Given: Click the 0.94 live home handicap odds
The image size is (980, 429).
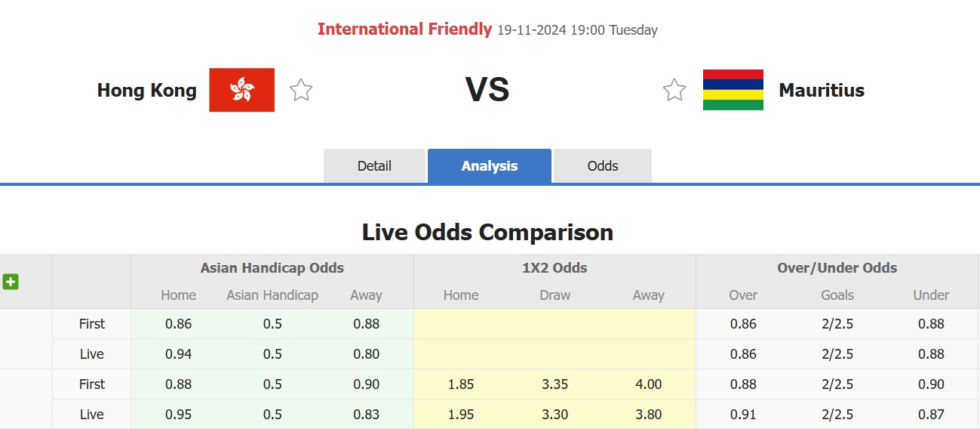Looking at the screenshot, I should coord(179,354).
